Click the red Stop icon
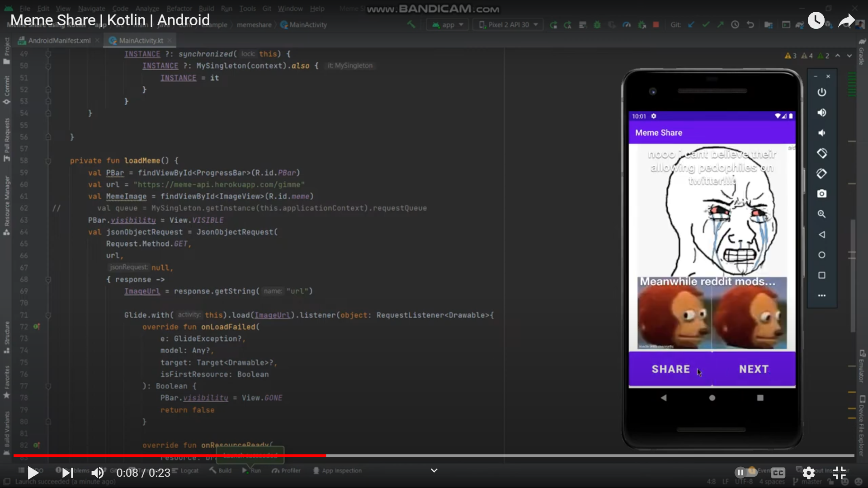 (656, 25)
